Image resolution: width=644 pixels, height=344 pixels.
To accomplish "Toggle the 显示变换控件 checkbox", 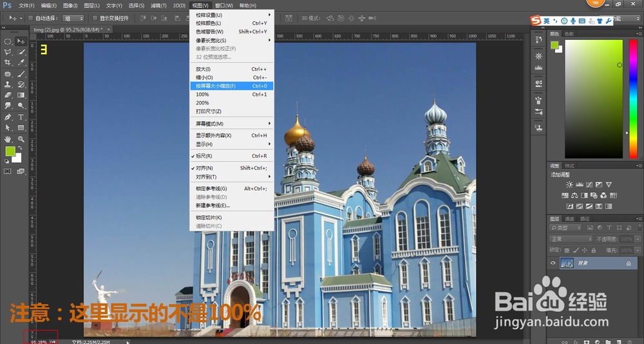I will pyautogui.click(x=95, y=18).
